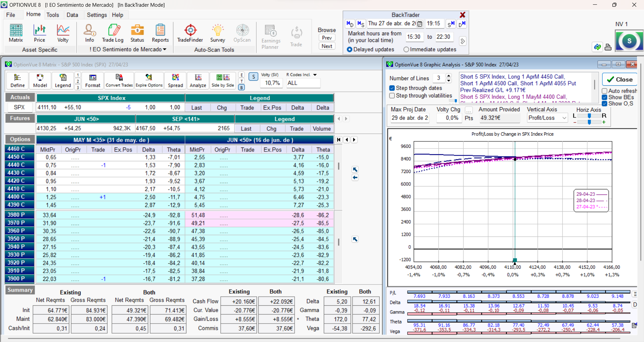
Task: Open the Matrix view
Action: pyautogui.click(x=16, y=33)
